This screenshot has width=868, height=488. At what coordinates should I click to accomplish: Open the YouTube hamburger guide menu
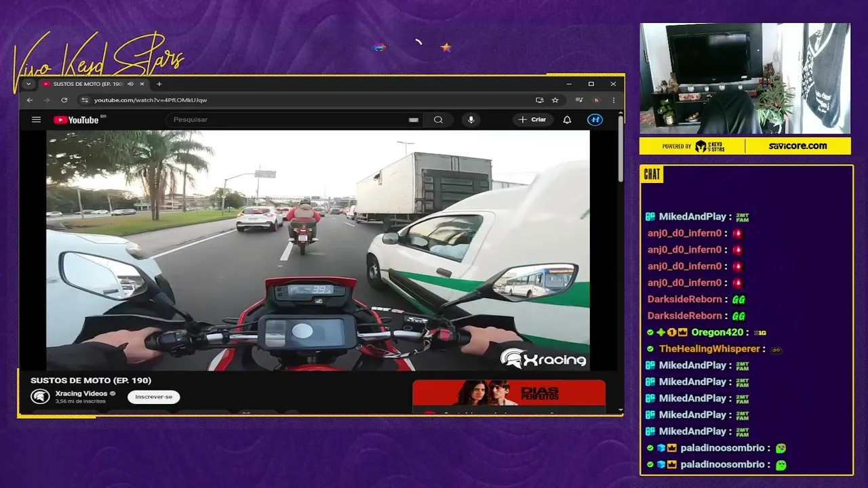coord(37,120)
